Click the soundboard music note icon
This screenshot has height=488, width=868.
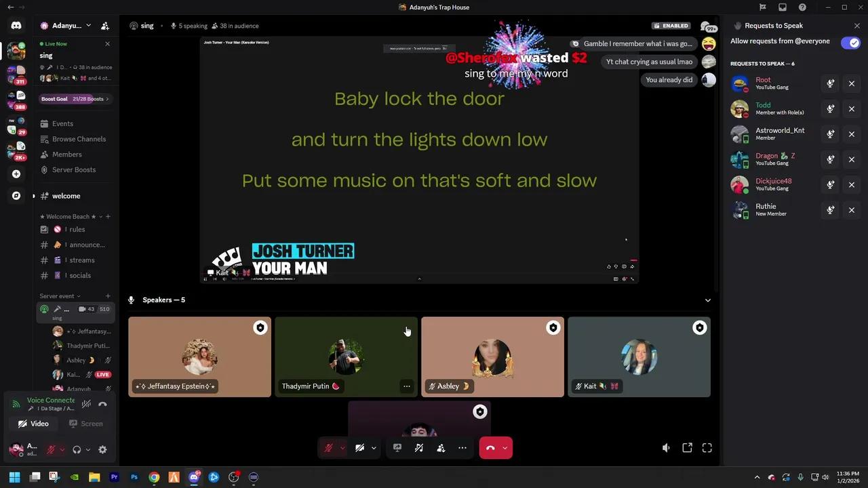coord(419,448)
